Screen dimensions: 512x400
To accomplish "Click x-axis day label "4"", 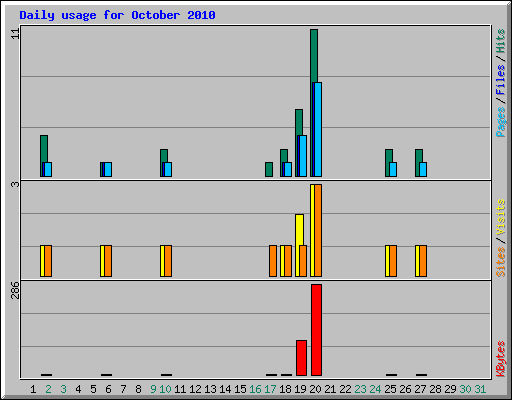I will (78, 389).
